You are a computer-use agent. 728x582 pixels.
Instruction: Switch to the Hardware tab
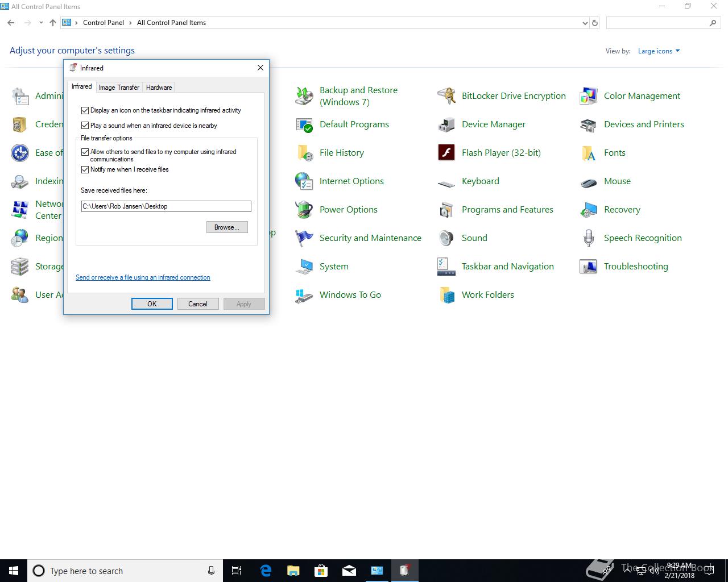point(159,87)
